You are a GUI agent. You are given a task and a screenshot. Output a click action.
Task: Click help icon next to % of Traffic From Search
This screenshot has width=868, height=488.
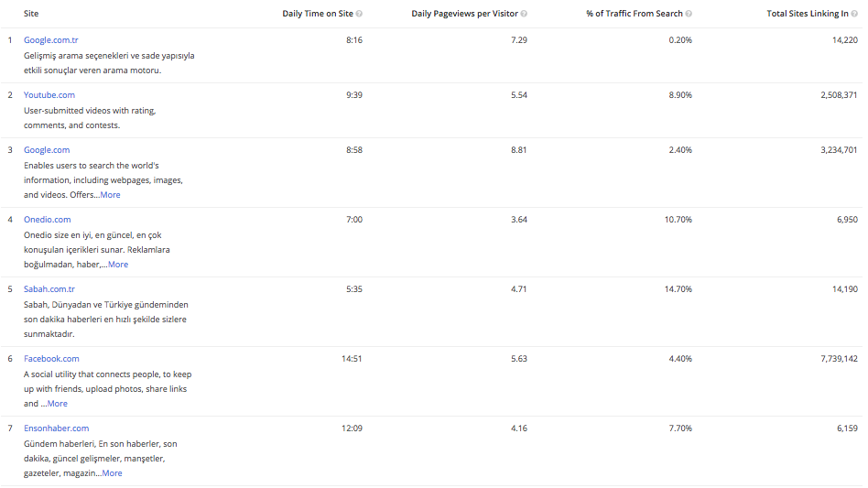pyautogui.click(x=689, y=14)
